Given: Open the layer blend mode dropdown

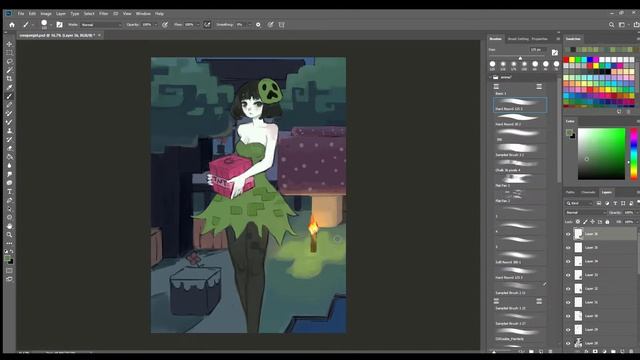Looking at the screenshot, I should [585, 212].
